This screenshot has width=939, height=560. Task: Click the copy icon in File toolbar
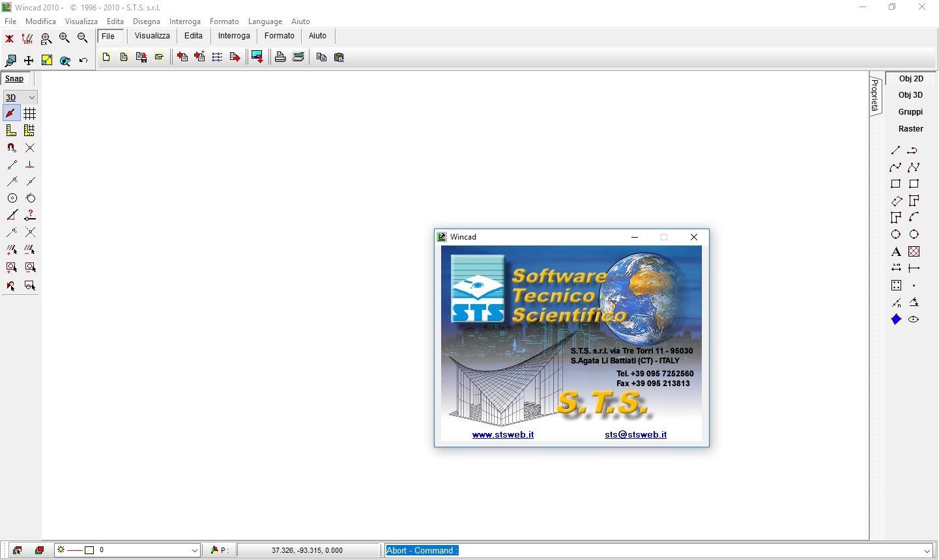tap(321, 57)
